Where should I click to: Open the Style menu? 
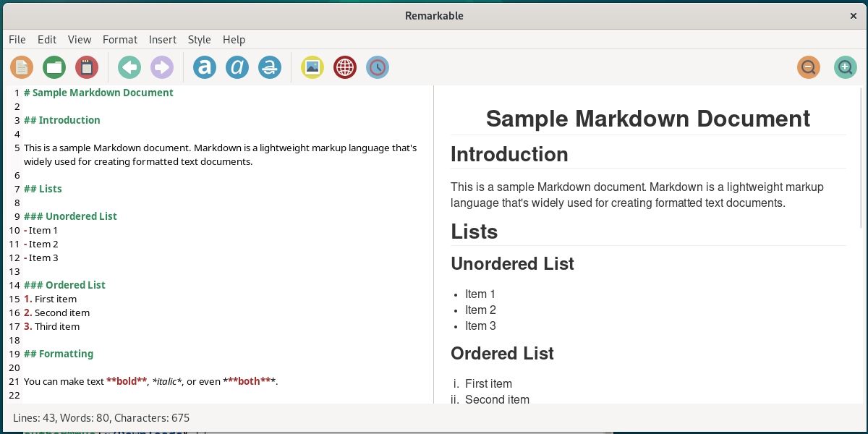(x=200, y=40)
